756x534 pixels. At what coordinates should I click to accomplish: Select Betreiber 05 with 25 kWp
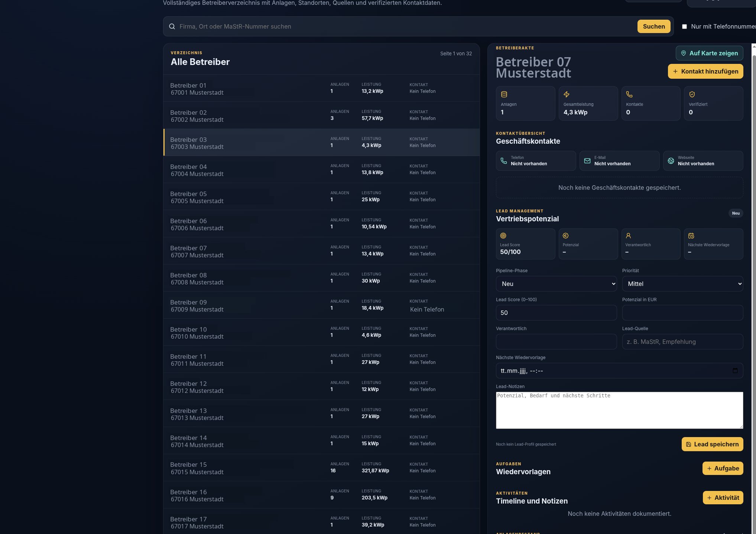(x=321, y=197)
